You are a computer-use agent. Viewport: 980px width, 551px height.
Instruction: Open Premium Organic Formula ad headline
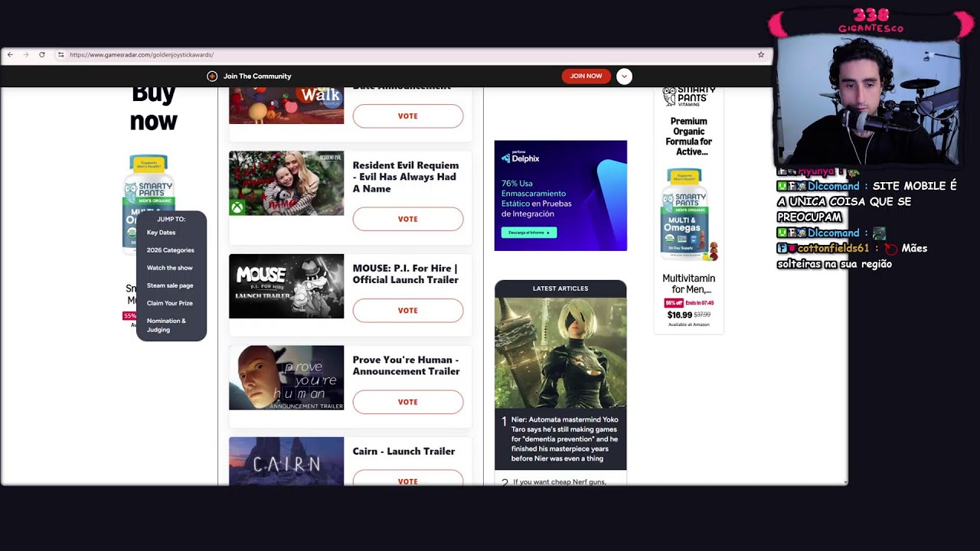click(688, 136)
